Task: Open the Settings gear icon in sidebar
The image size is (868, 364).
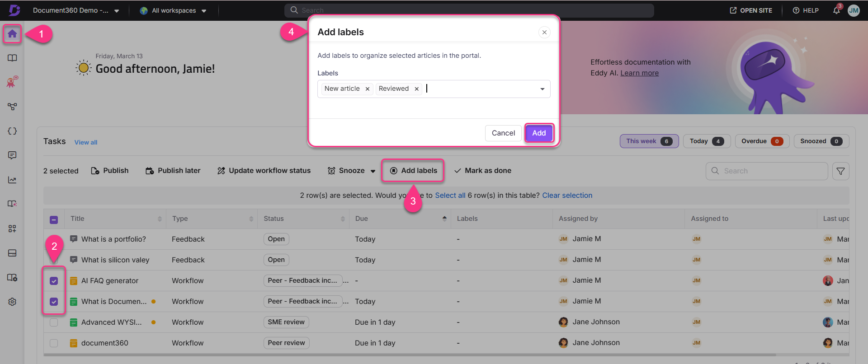Action: click(12, 302)
